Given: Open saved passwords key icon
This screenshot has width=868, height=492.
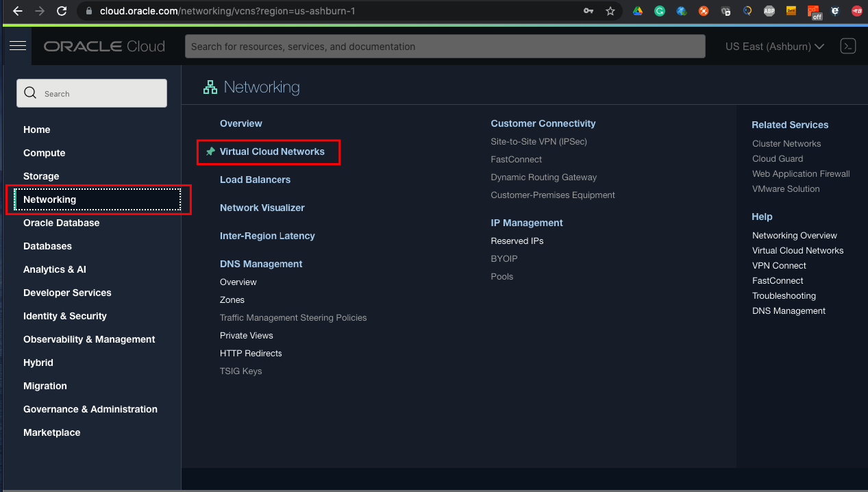Looking at the screenshot, I should [x=588, y=11].
